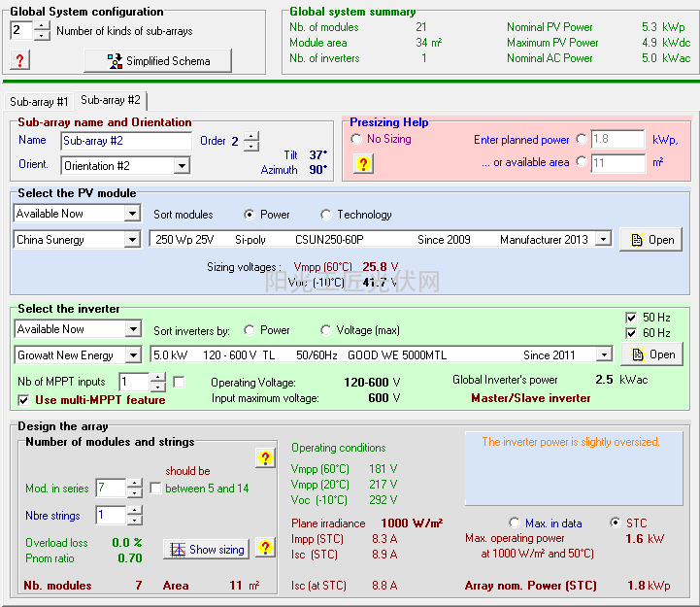The height and width of the screenshot is (607, 700).
Task: Sort modules by Technology
Action: pos(325,215)
